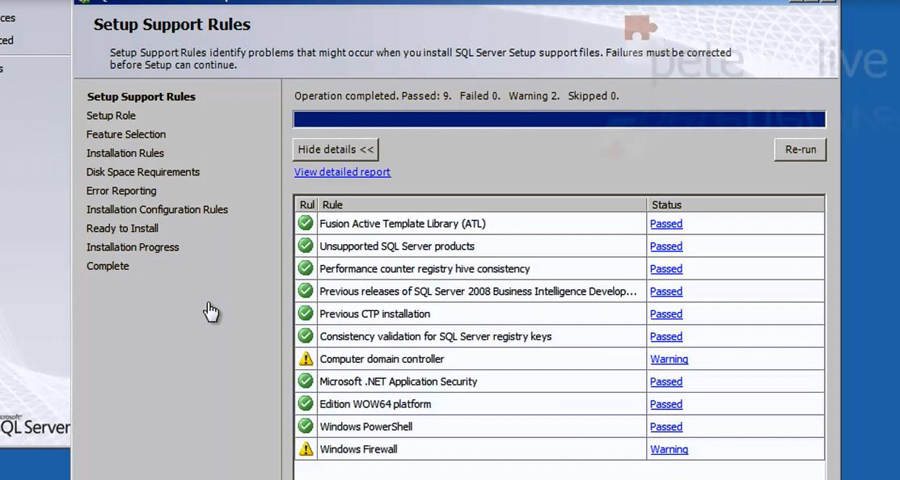
Task: Click the check icon beside Windows PowerShell
Action: point(305,425)
